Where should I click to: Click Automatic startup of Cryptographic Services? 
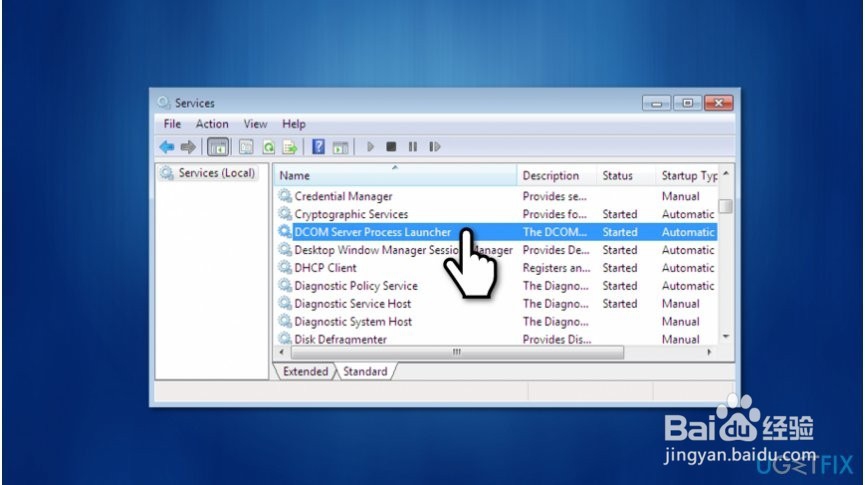687,214
